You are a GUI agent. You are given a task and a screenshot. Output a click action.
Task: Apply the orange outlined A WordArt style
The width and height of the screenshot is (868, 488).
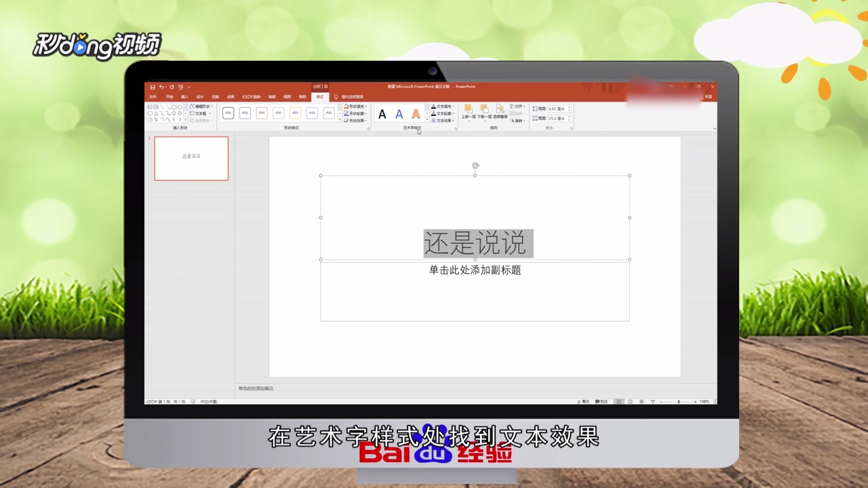416,114
